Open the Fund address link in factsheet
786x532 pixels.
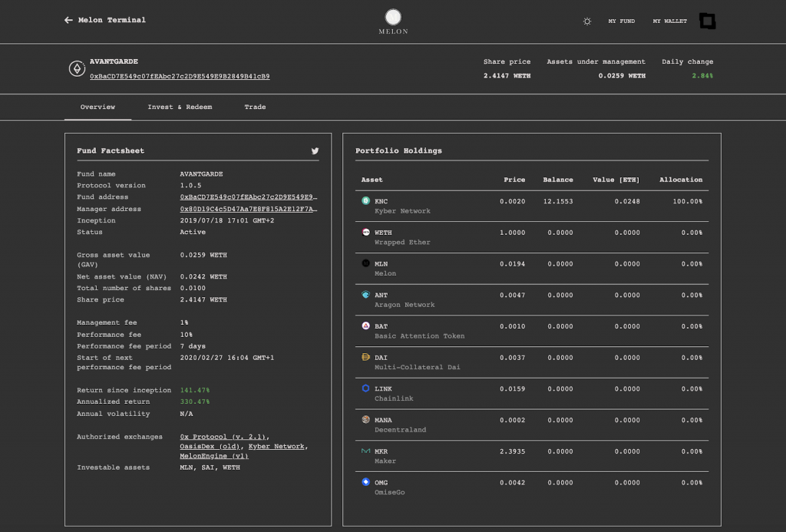click(248, 197)
